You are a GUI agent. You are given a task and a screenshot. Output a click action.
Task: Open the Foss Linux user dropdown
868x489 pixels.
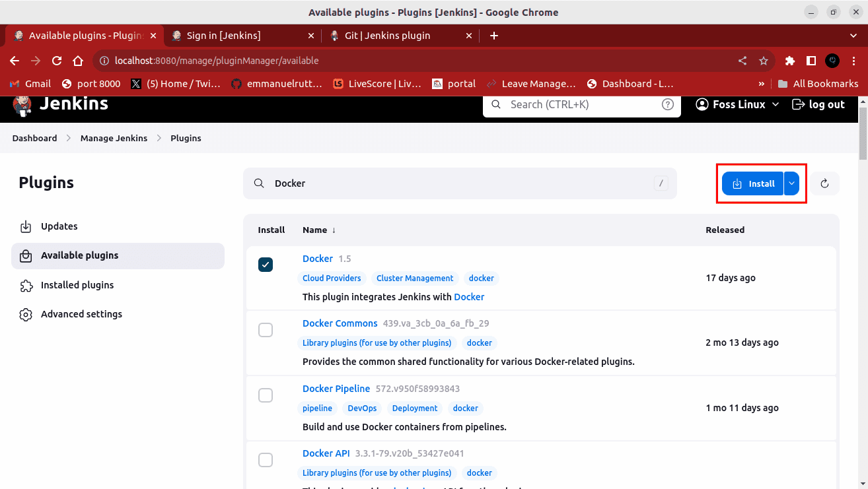coord(737,104)
